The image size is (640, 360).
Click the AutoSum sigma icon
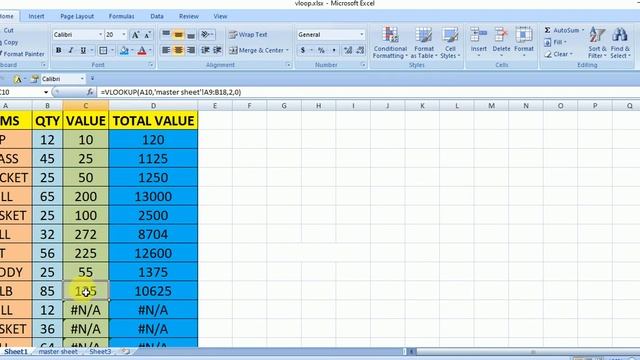[548, 30]
